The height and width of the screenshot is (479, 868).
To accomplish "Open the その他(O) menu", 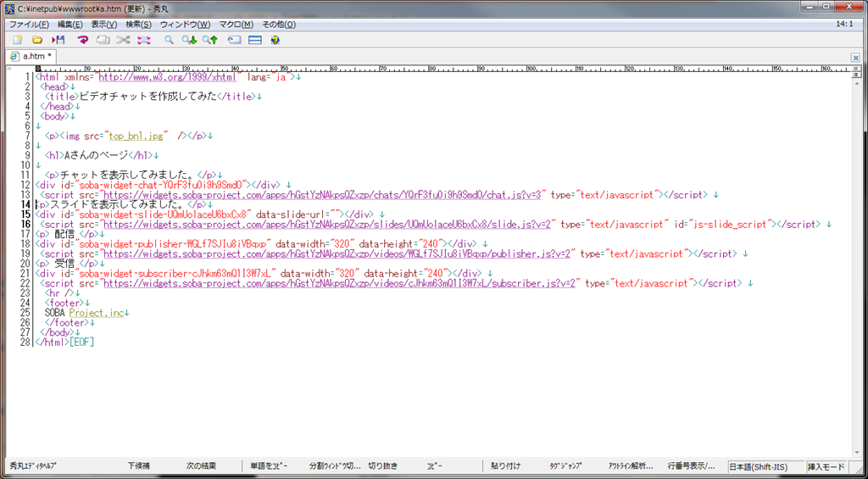I will pyautogui.click(x=279, y=25).
